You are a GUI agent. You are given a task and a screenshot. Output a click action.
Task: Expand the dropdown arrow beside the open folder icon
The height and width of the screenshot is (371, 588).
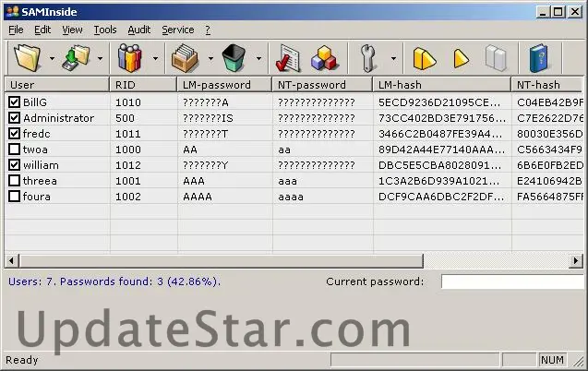[x=52, y=58]
